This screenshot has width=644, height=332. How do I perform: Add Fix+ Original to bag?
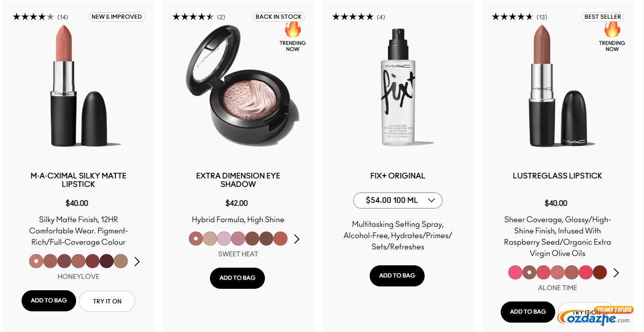397,276
